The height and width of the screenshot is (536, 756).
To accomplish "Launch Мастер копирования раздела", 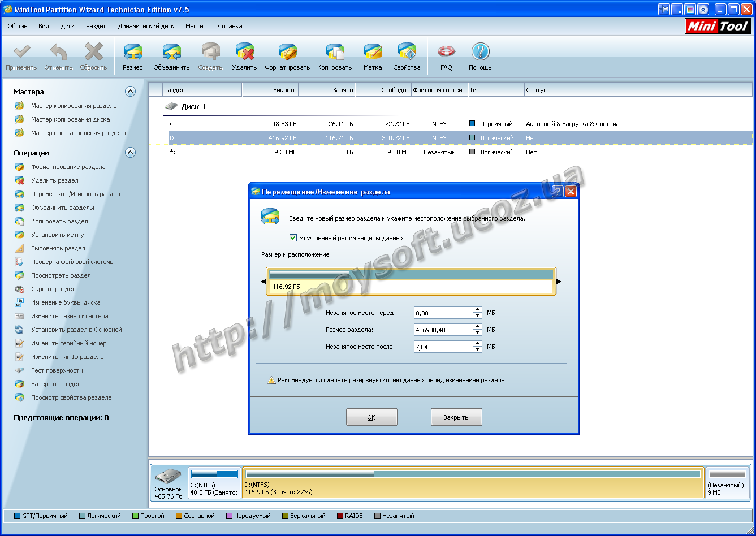I will point(74,106).
